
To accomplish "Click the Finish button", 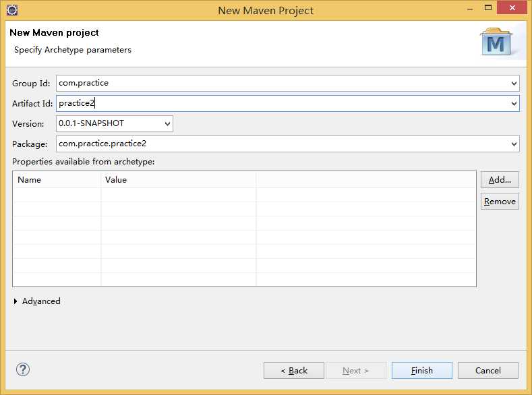I will (421, 371).
